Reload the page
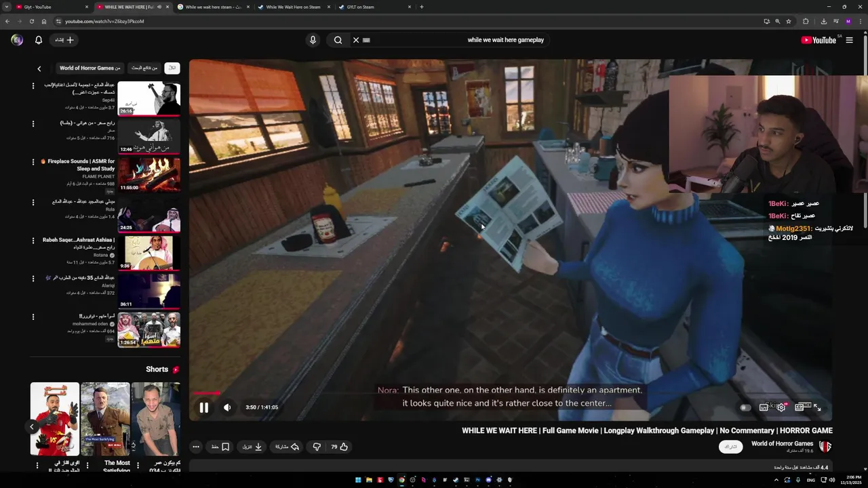This screenshot has width=868, height=488. click(31, 21)
